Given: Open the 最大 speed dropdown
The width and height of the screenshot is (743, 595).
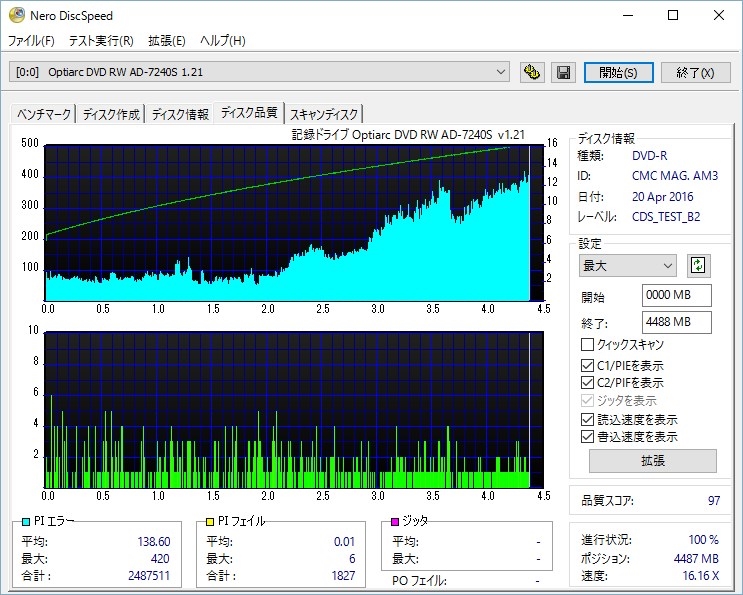Looking at the screenshot, I should (x=627, y=266).
